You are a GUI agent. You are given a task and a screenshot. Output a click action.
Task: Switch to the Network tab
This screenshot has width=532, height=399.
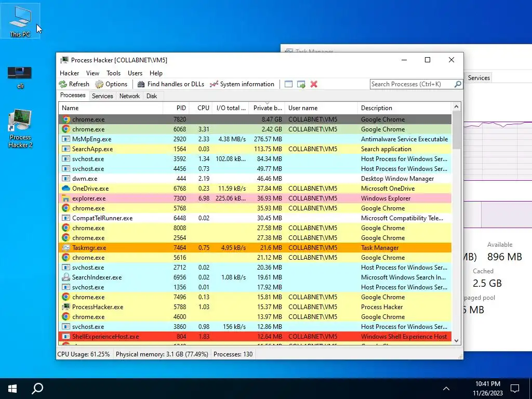click(x=129, y=96)
